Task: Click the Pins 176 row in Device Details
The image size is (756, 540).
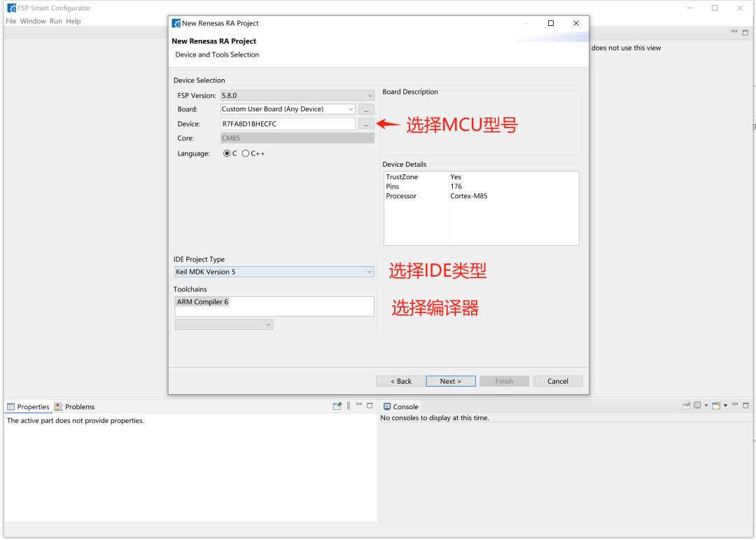Action: (x=481, y=187)
